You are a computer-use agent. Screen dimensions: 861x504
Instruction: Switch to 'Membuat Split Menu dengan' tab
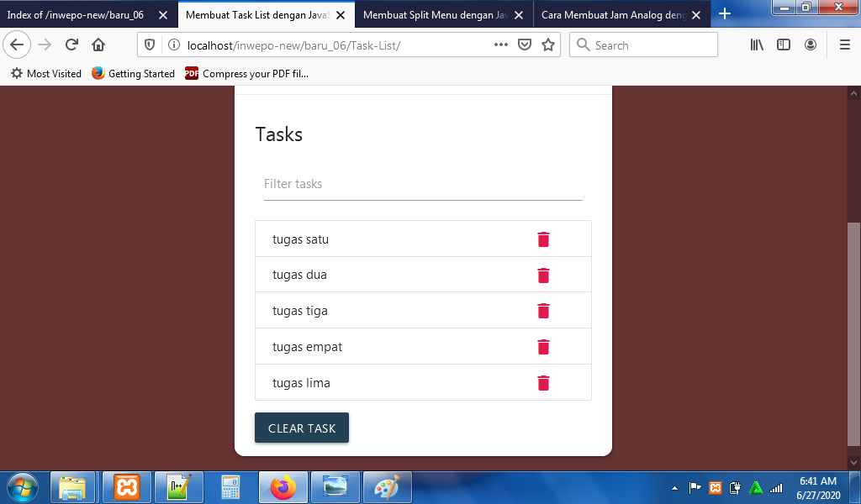436,15
